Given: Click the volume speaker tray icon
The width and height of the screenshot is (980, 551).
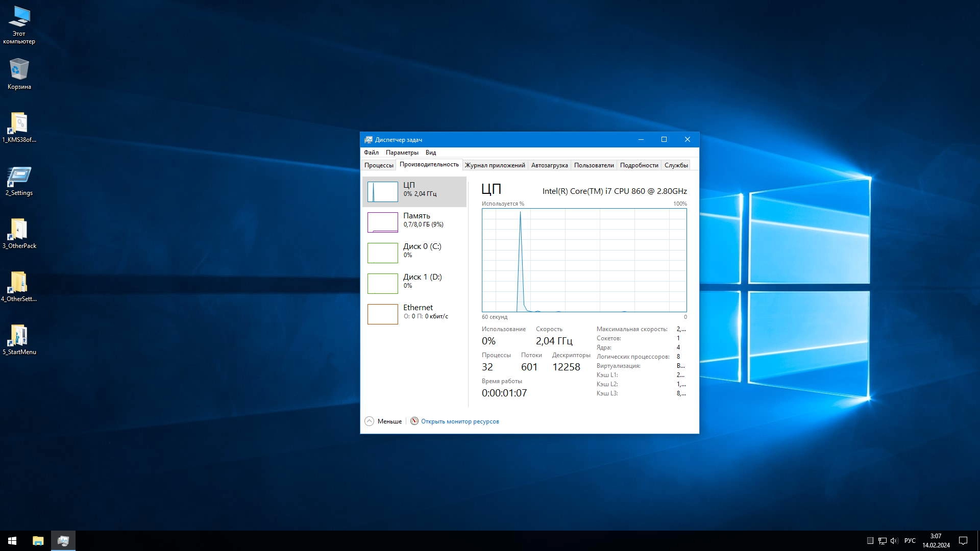Looking at the screenshot, I should (x=894, y=541).
